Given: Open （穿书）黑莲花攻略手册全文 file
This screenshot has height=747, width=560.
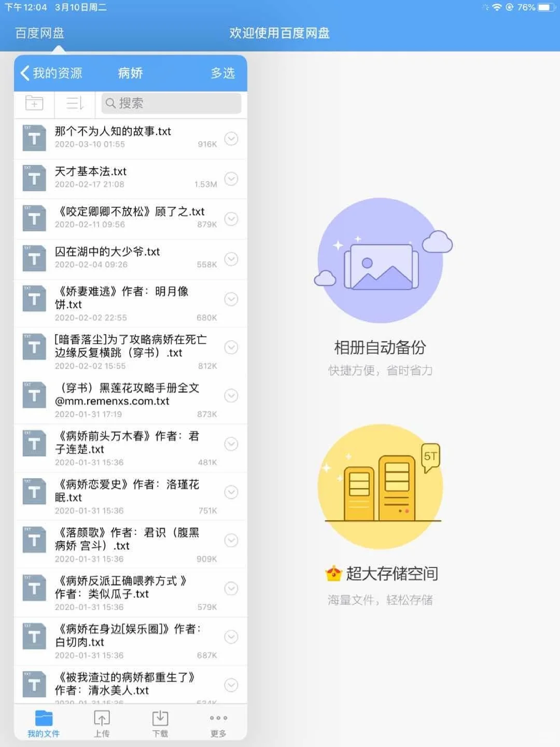Looking at the screenshot, I should click(x=131, y=400).
